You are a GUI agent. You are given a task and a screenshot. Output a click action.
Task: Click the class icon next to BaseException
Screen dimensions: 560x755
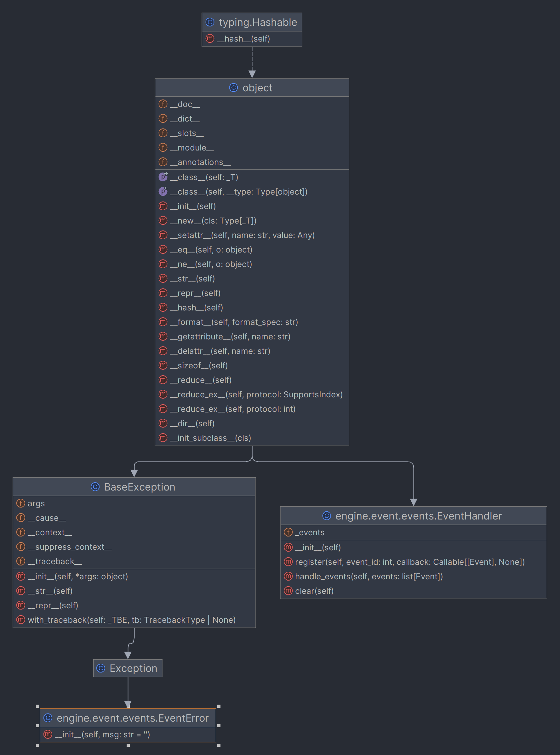pyautogui.click(x=95, y=487)
